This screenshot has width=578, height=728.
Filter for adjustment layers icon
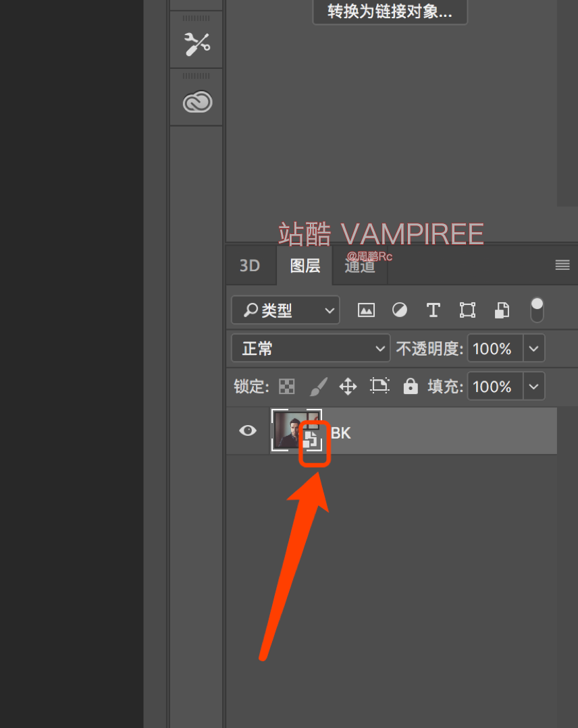tap(400, 310)
